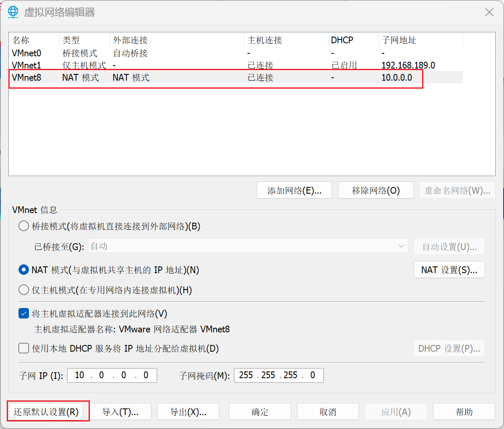The image size is (504, 429).
Task: Click the 添加网络(E)... button
Action: 294,190
